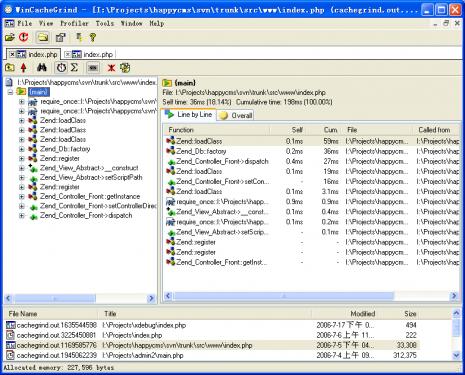Click the red X delete icon
This screenshot has width=465, height=375.
pos(111,68)
